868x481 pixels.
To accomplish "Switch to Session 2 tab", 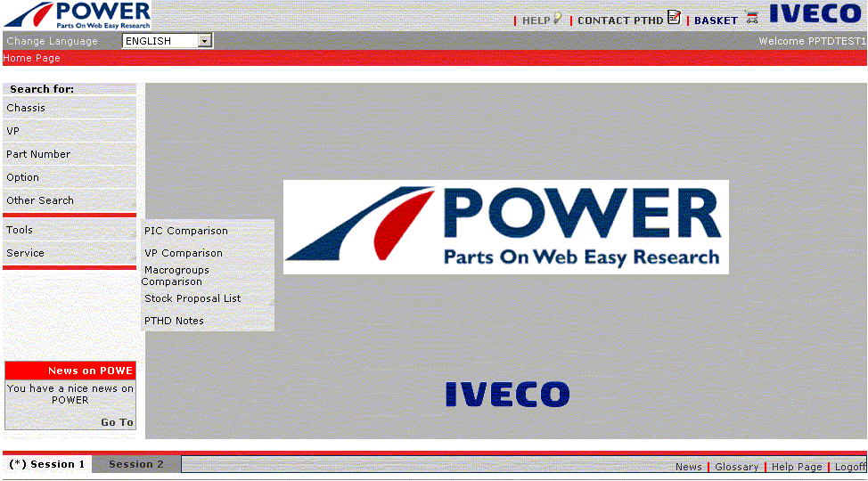I will [x=136, y=464].
